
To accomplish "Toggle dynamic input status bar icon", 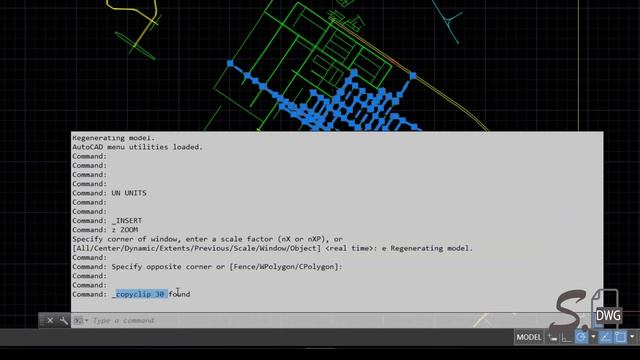I will click(x=553, y=337).
